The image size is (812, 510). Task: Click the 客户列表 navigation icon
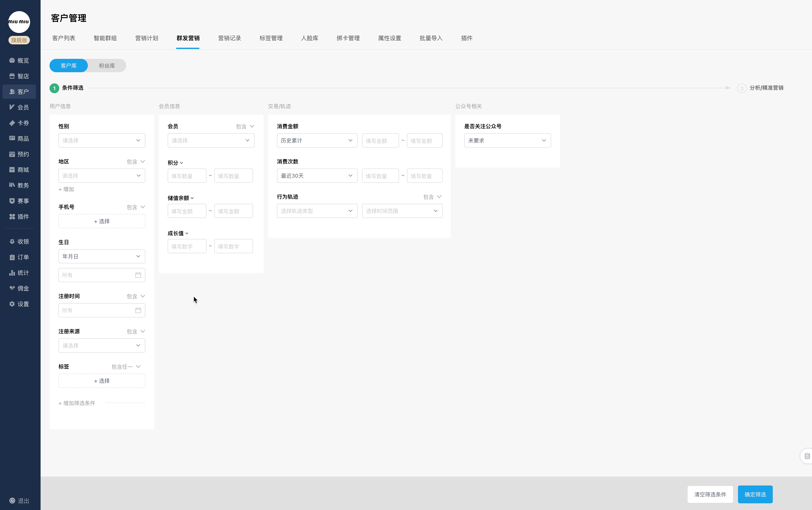pyautogui.click(x=64, y=38)
